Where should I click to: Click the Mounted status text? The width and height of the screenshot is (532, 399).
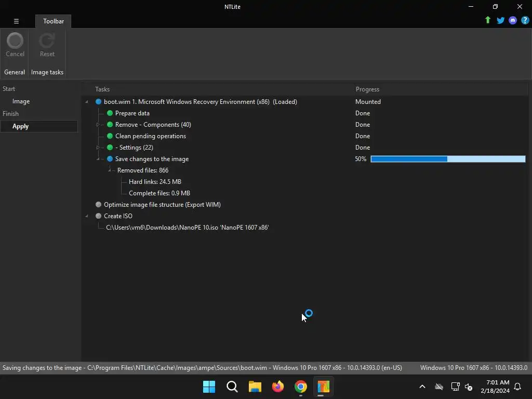tap(368, 102)
